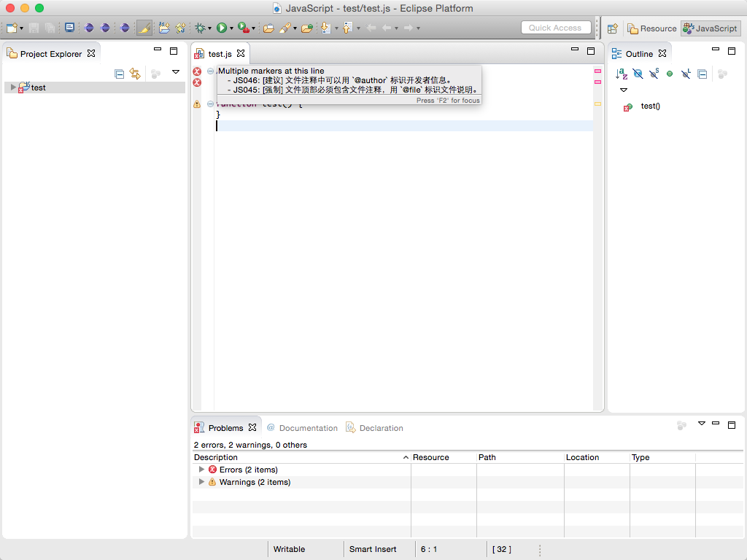Open the External Tools dropdown arrow
Viewport: 747px width, 560px height.
pos(253,28)
